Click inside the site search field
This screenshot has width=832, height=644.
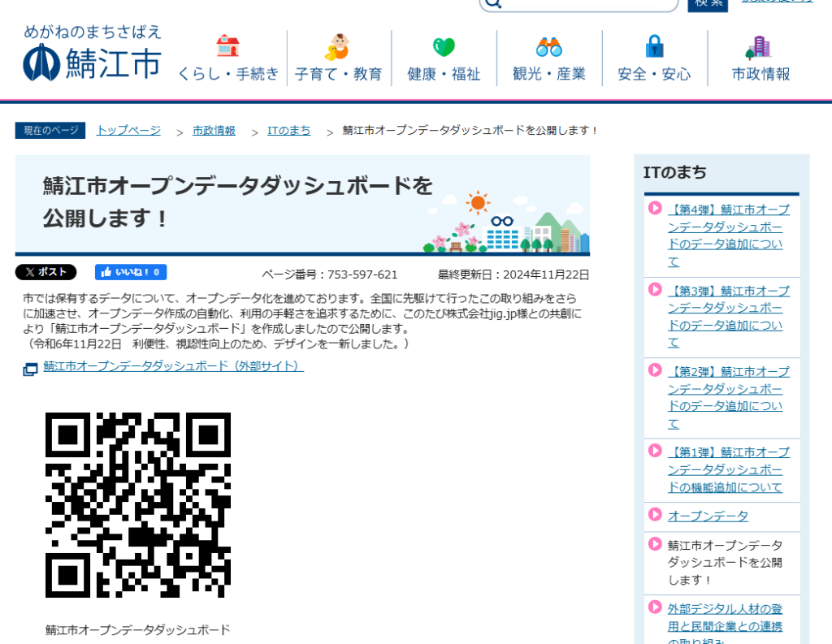coord(585,4)
